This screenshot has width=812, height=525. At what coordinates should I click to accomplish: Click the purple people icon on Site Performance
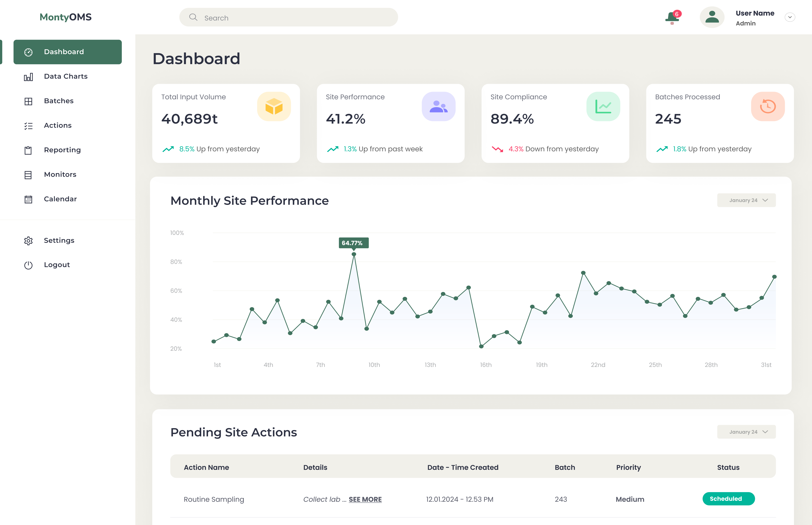(439, 106)
